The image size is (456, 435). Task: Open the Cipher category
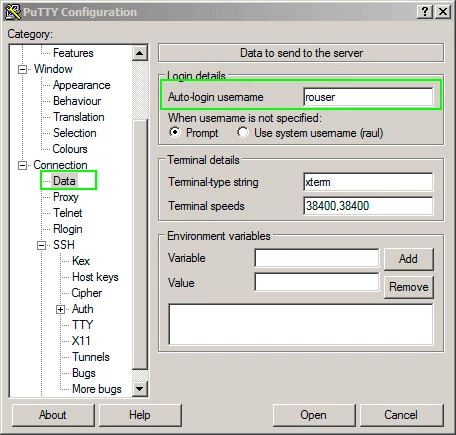[x=87, y=293]
